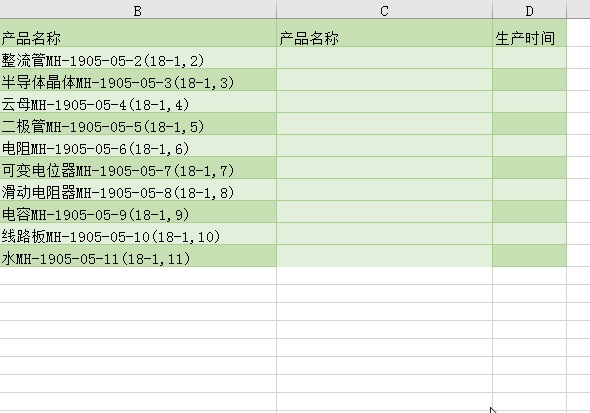This screenshot has width=590, height=413.
Task: Select column B header
Action: point(138,9)
